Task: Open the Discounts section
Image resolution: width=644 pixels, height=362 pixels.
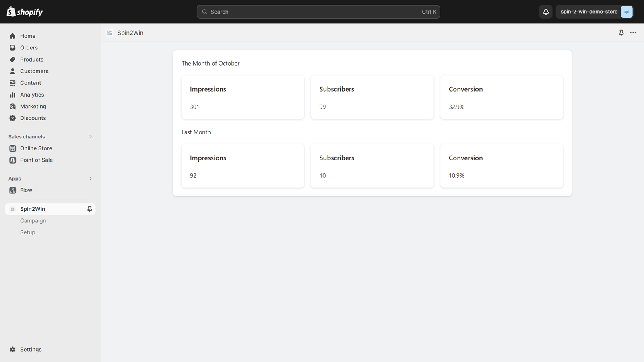Action: tap(50, 118)
